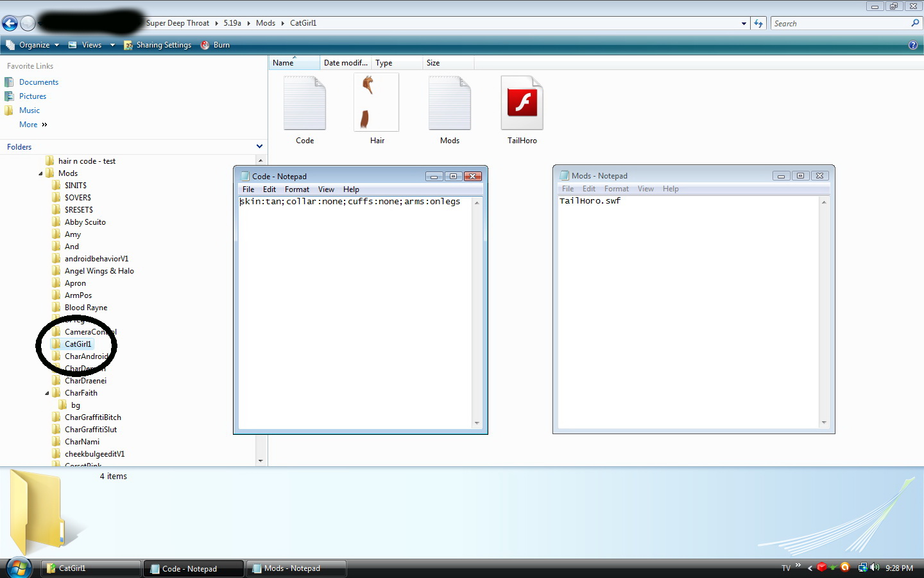
Task: Open Format menu in Code Notepad
Action: click(296, 189)
